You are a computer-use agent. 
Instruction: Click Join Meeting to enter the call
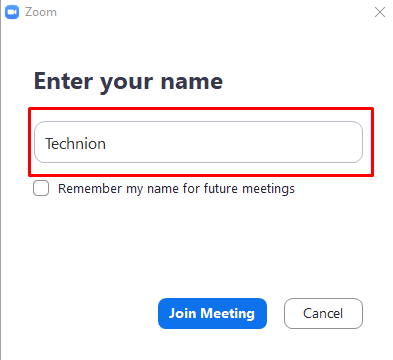coord(212,313)
